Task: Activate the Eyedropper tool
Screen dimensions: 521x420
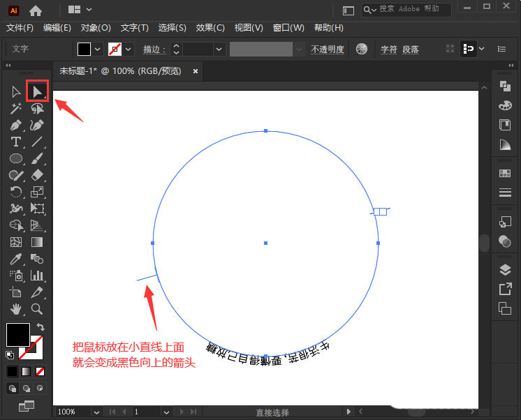Action: (16, 259)
